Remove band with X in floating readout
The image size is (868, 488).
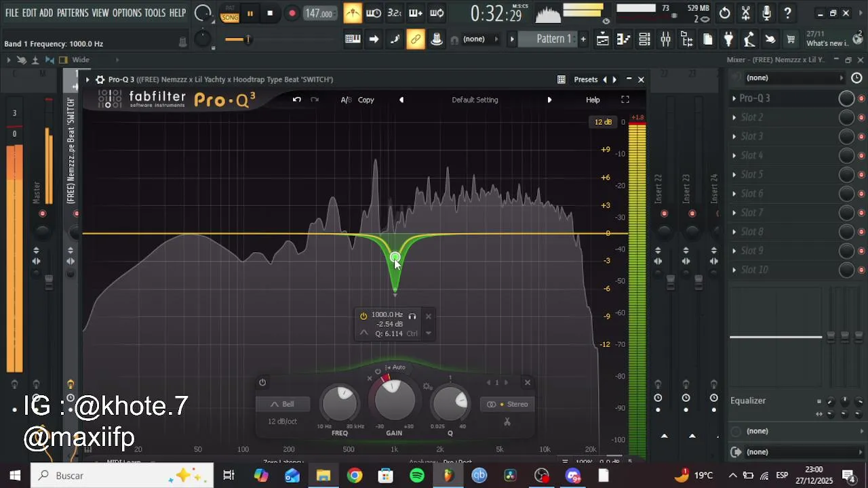428,316
